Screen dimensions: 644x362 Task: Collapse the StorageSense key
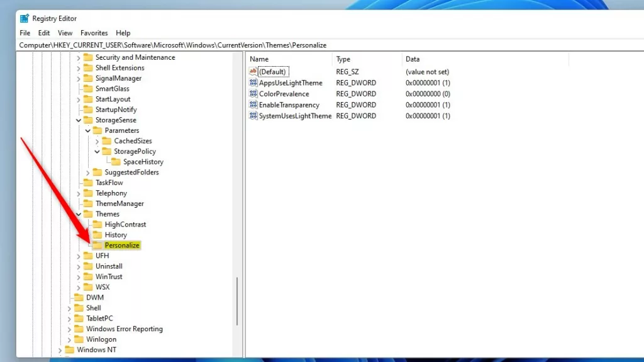click(x=79, y=120)
